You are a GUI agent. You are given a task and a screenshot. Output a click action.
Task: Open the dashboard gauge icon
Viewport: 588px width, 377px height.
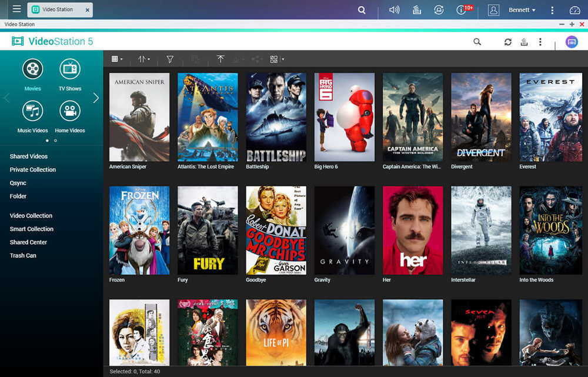(x=574, y=10)
